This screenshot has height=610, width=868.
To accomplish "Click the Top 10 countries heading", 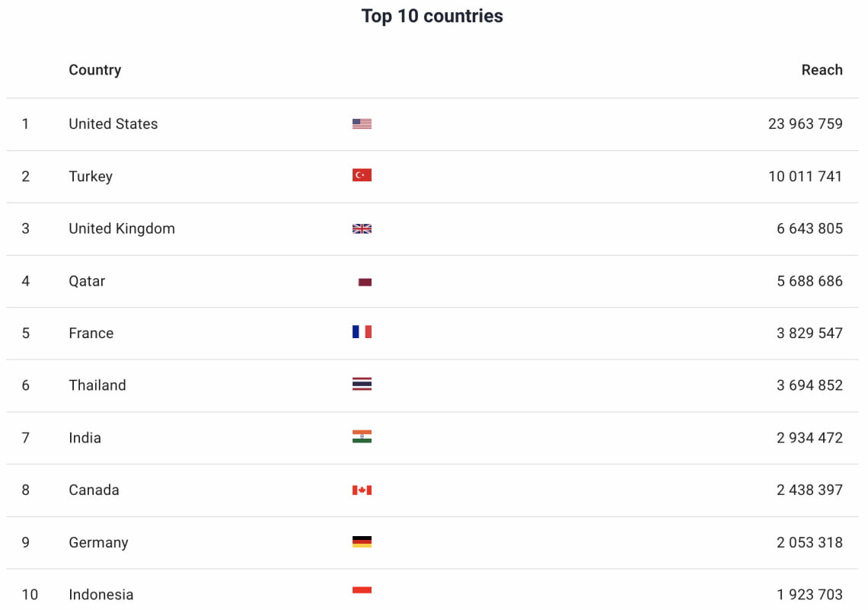I will pyautogui.click(x=432, y=16).
